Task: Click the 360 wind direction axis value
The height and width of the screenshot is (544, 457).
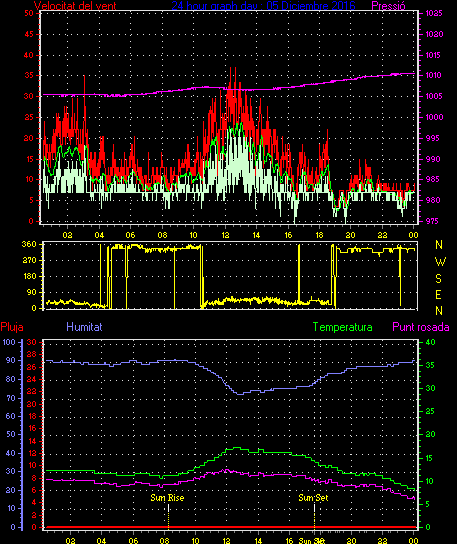Action: tap(29, 244)
